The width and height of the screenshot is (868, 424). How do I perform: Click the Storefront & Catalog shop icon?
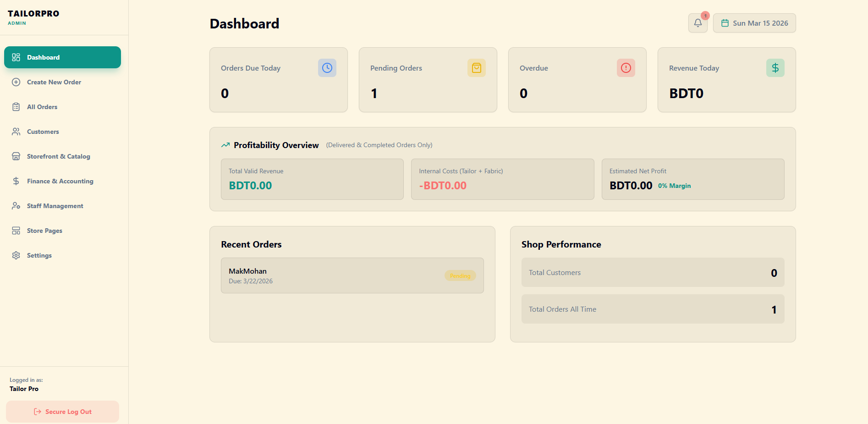click(16, 156)
